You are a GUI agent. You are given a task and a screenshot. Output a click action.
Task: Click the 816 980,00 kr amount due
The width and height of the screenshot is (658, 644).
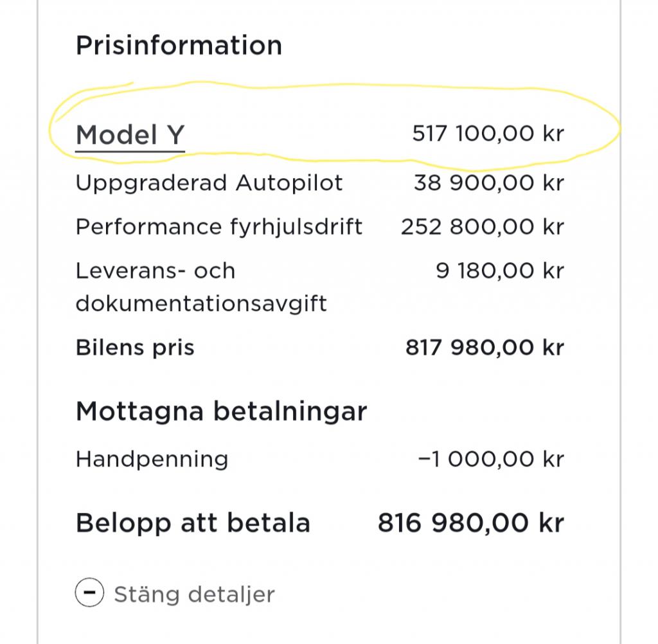[471, 523]
